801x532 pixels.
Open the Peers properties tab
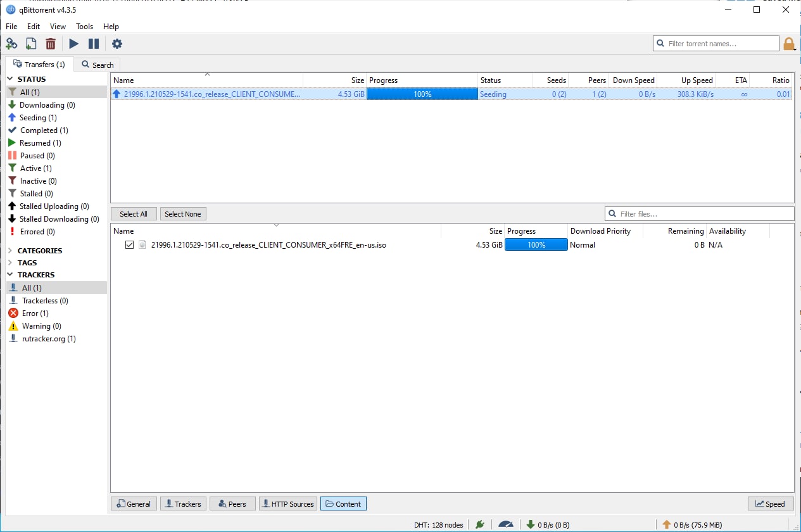[x=232, y=504]
